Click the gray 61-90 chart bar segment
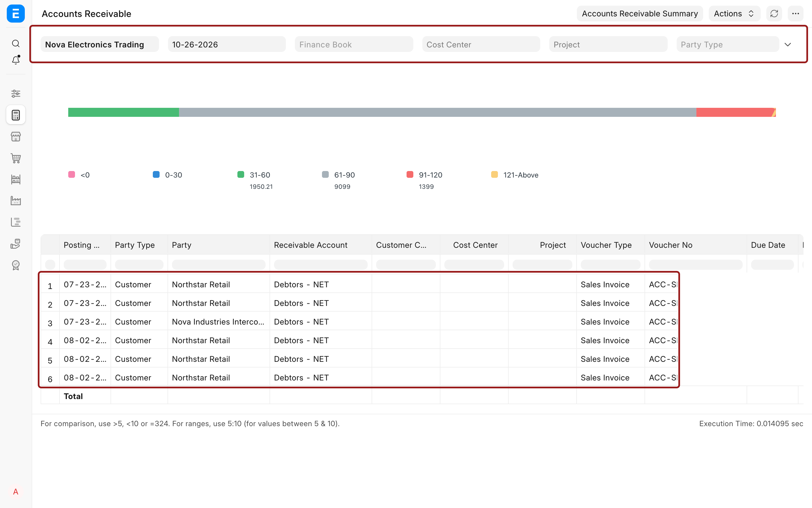This screenshot has height=508, width=812. (438, 112)
